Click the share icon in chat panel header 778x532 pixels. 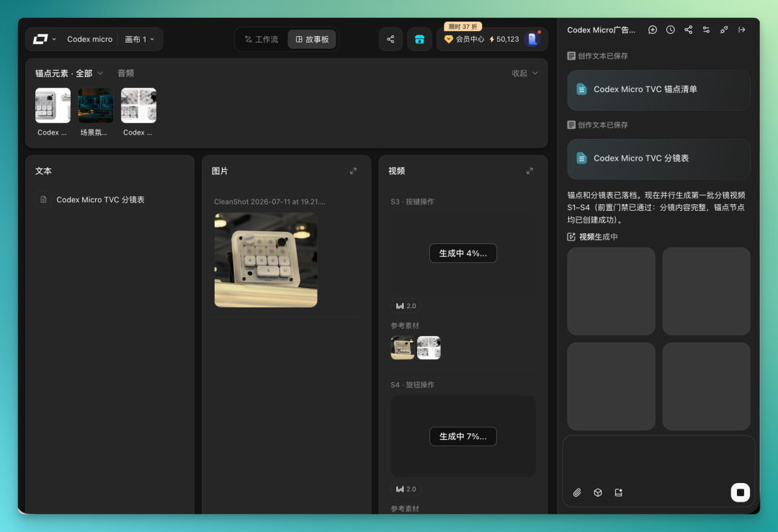click(x=688, y=30)
